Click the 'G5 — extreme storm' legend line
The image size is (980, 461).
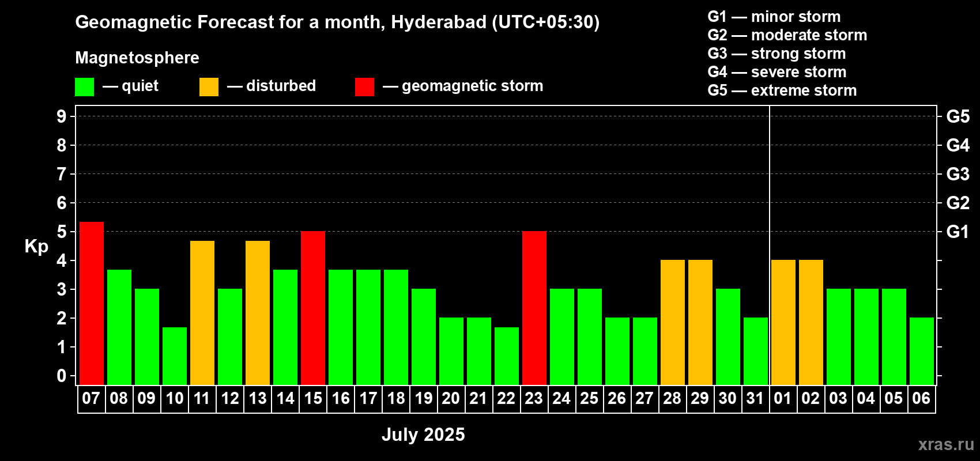pos(782,90)
